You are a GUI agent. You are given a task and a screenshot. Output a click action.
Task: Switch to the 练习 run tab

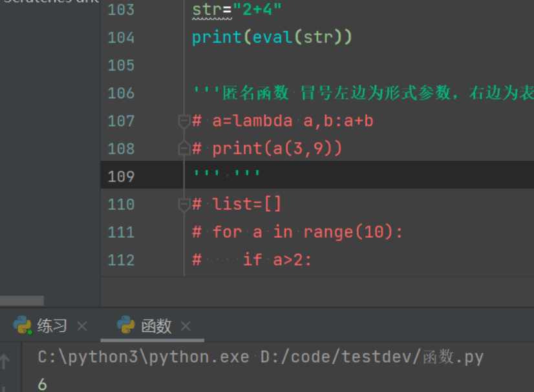52,326
